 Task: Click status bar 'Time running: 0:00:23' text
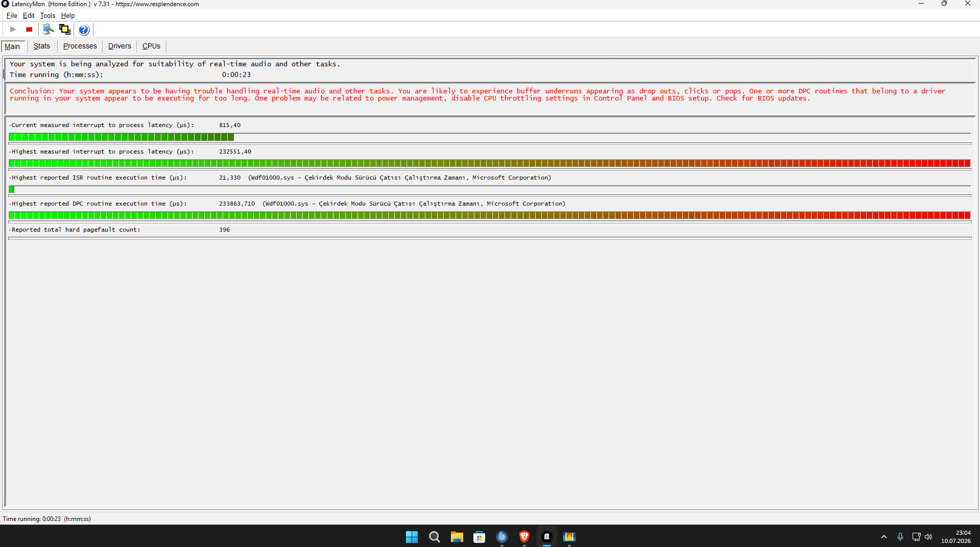pyautogui.click(x=46, y=519)
